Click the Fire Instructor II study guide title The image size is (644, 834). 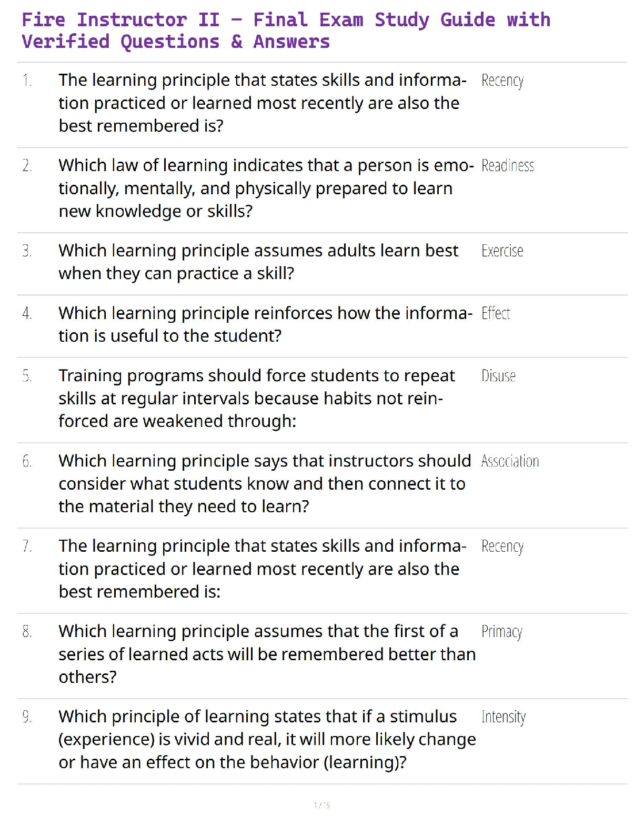click(286, 31)
